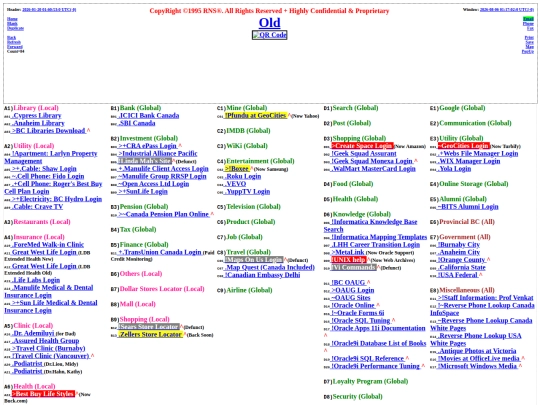Open the yellow Pfundu at GeoCities link
The height and width of the screenshot is (405, 540).
coord(256,116)
